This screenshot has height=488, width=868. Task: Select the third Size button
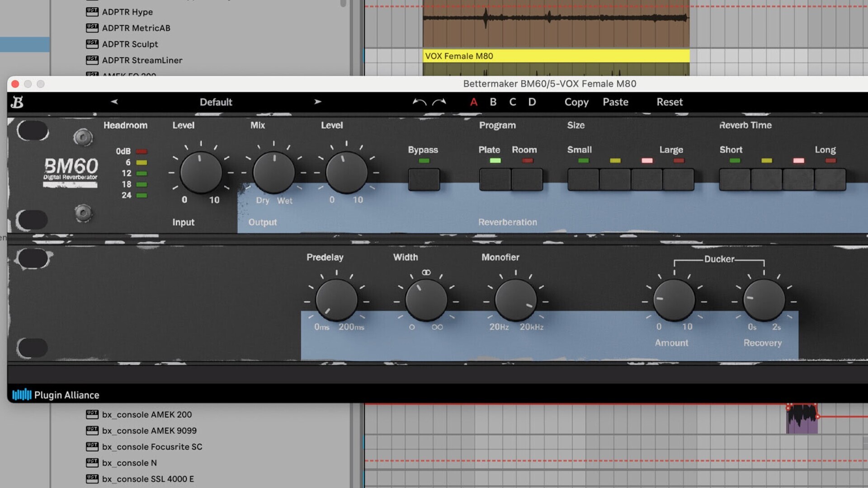tap(647, 179)
